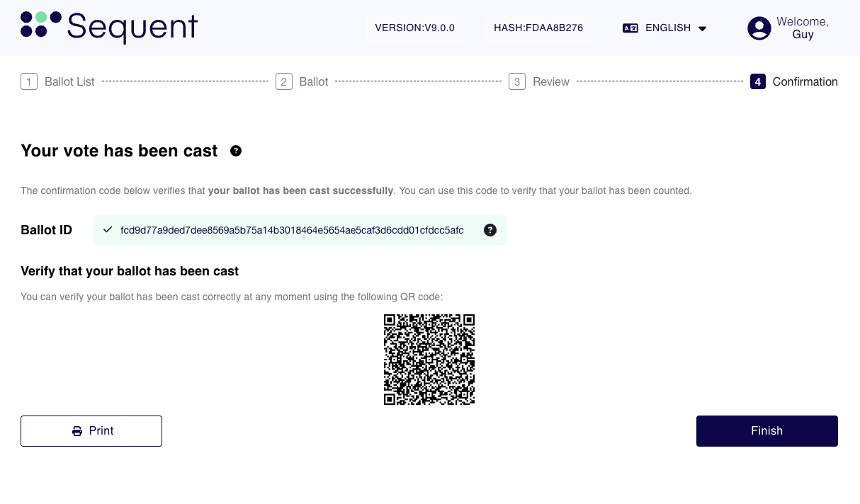The height and width of the screenshot is (504, 860).
Task: Click help icon next to Ballot ID code
Action: (x=490, y=230)
